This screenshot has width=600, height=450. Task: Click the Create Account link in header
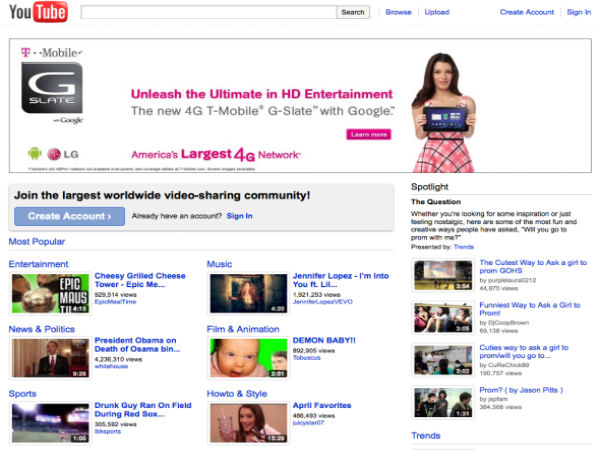(x=526, y=13)
